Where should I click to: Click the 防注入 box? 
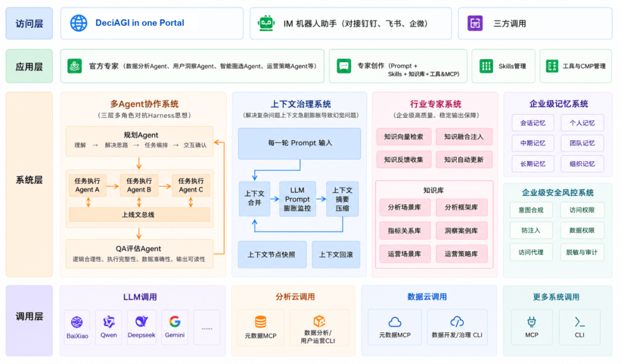[531, 231]
